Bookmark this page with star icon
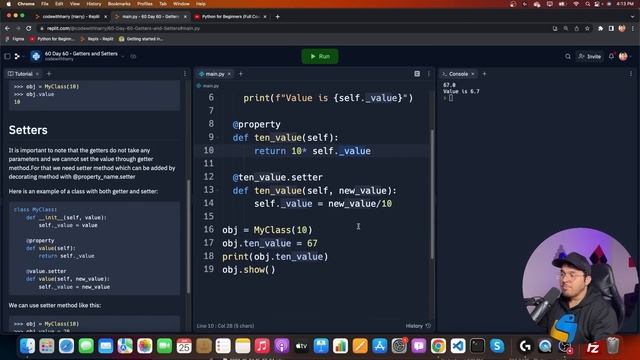This screenshot has height=360, width=640. coord(587,29)
